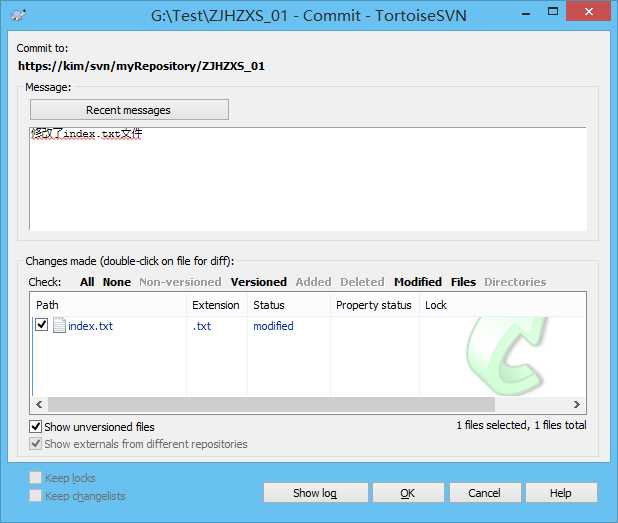Confirm the commit with OK

[x=408, y=493]
